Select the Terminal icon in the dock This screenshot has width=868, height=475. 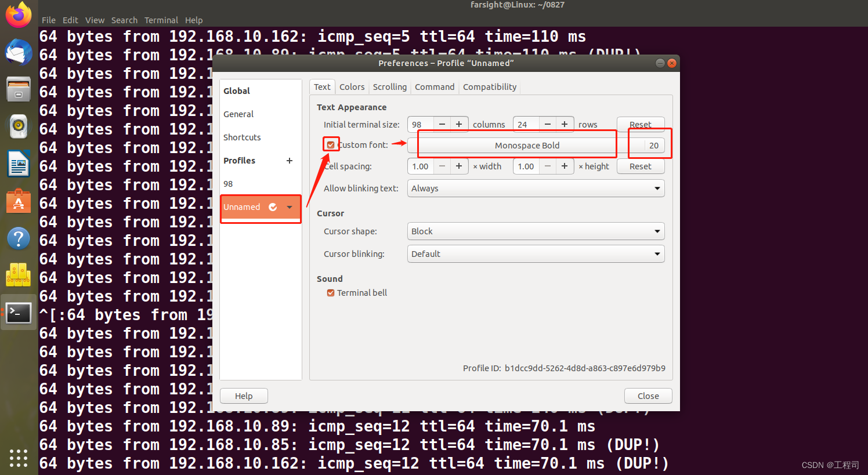pyautogui.click(x=18, y=313)
